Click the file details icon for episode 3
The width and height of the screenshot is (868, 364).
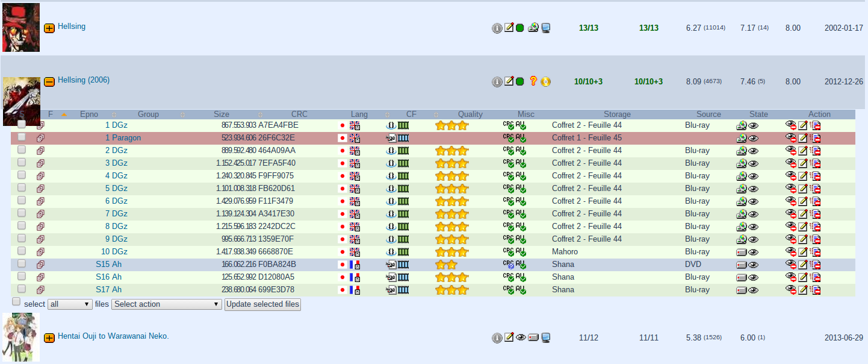click(40, 163)
